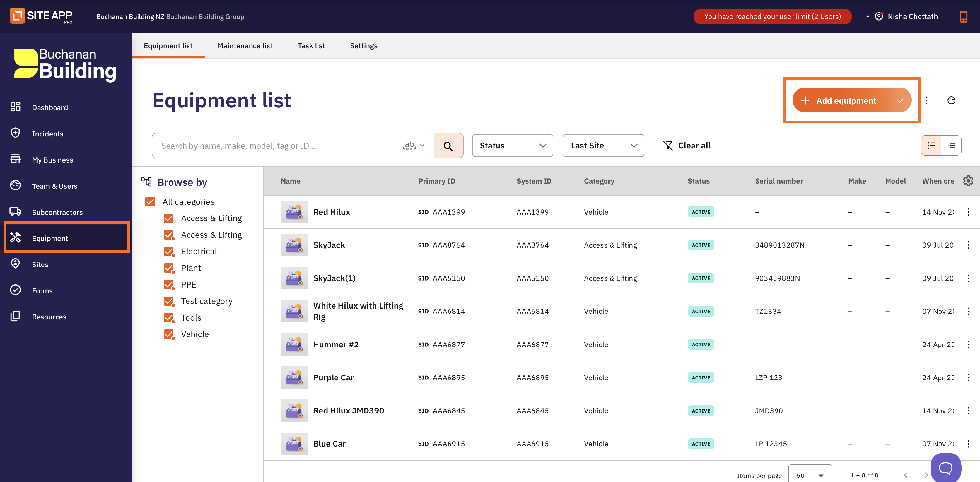980x482 pixels.
Task: Click Buchanan Building NZ company name
Action: coord(130,16)
